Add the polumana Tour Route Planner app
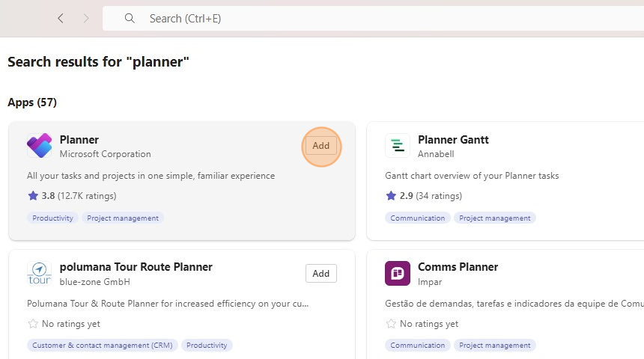The image size is (644, 359). click(321, 273)
